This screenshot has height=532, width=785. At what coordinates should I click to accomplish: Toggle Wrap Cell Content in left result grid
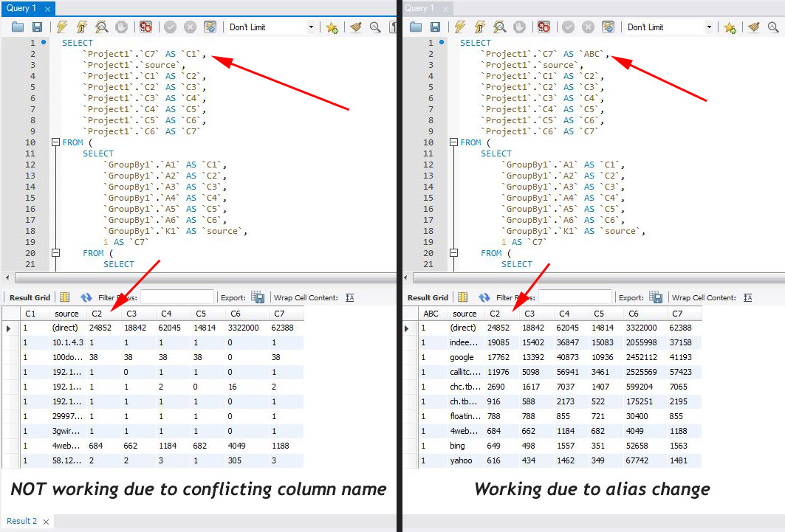coord(349,297)
